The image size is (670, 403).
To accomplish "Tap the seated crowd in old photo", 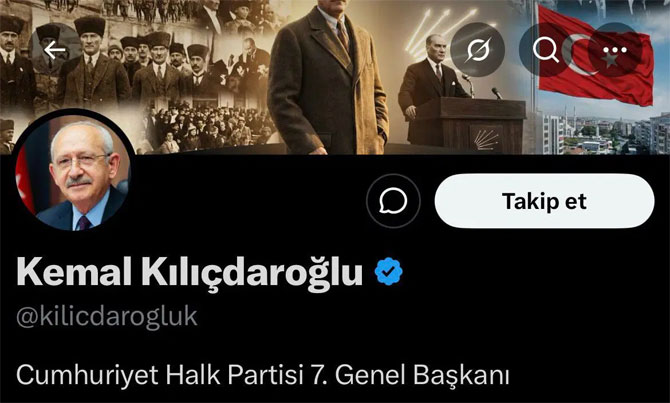I will coord(205,128).
